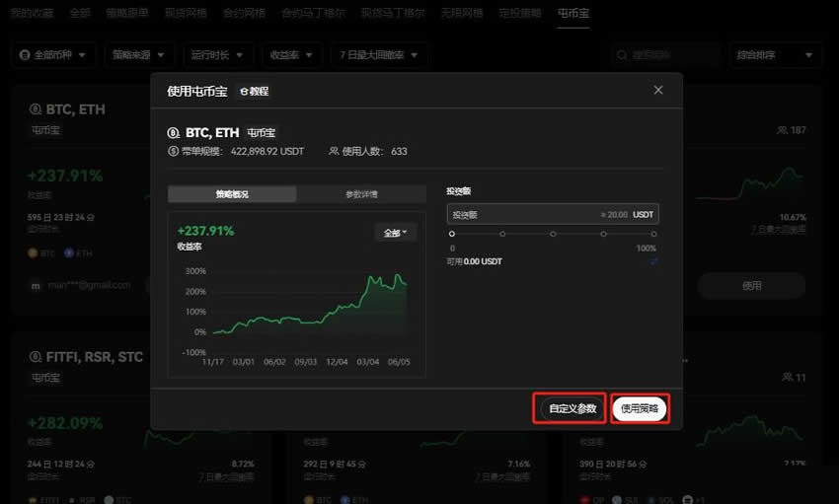The image size is (839, 504).
Task: Click the 带单规模 dollar icon
Action: click(174, 152)
